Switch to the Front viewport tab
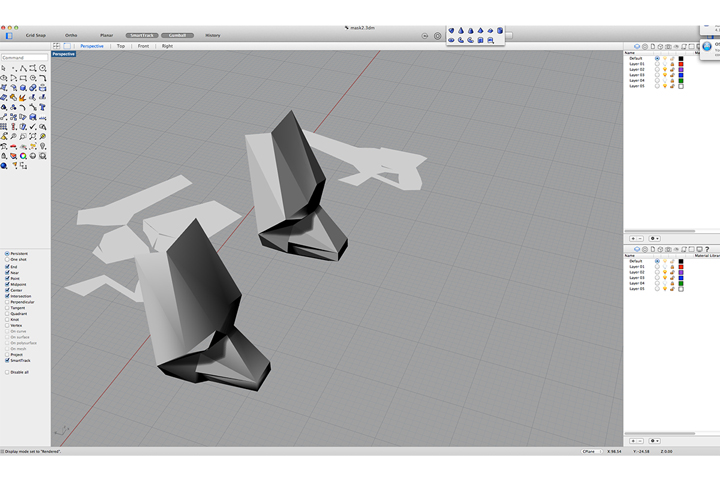Image resolution: width=720 pixels, height=480 pixels. click(143, 46)
